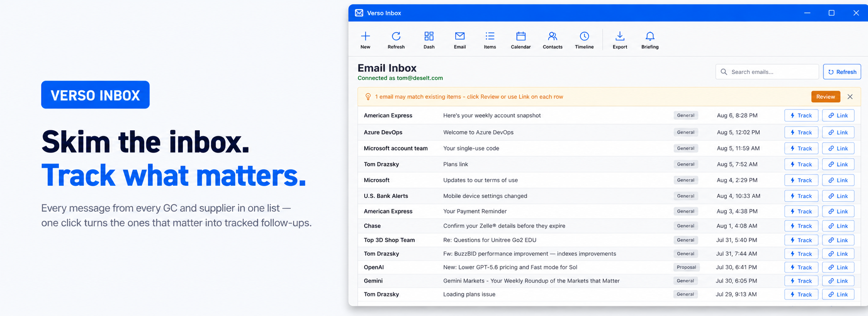Track the Plans link email
This screenshot has width=868, height=316.
[801, 164]
